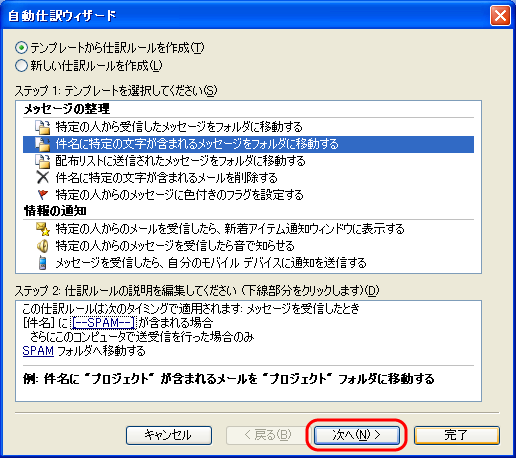Choose template '件名に特定の文字が含まれるメールを削除する'
This screenshot has height=458, width=516.
point(166,178)
